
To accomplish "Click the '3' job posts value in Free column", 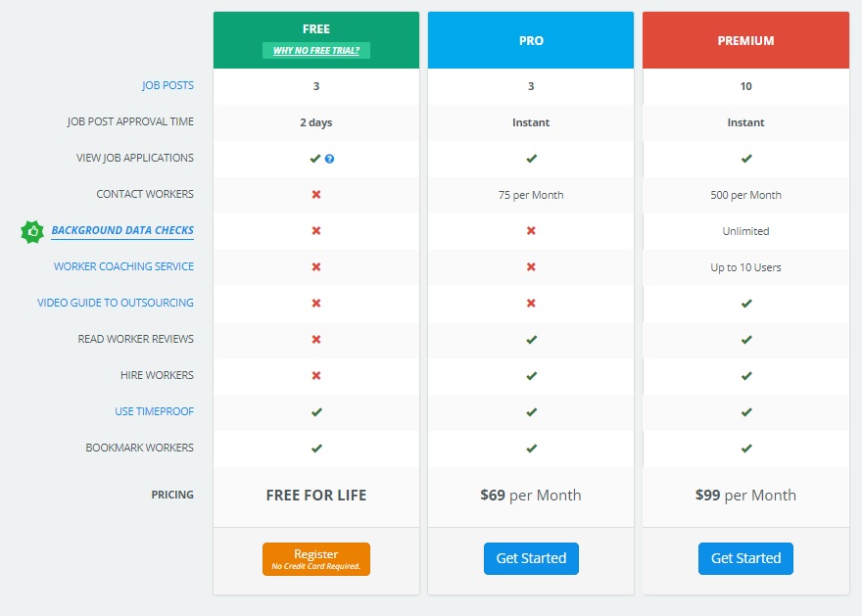I will pos(316,86).
